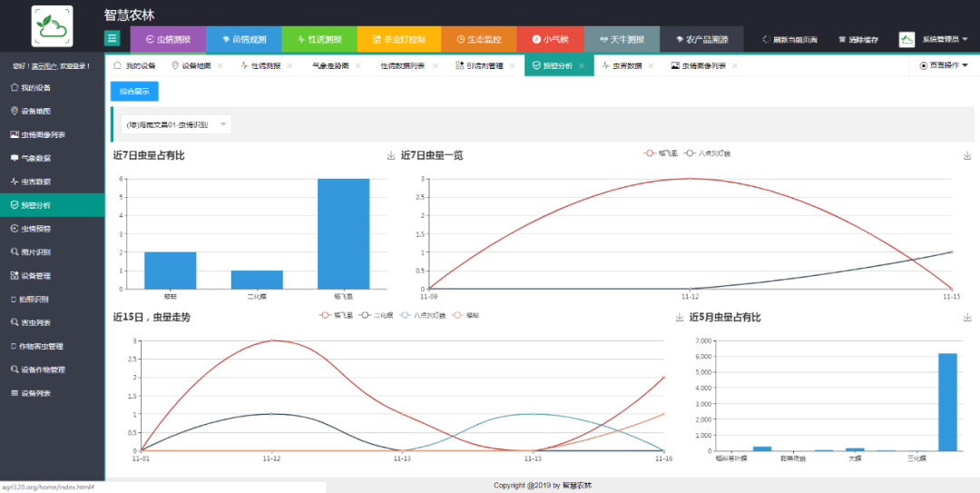
Task: Click the blue 综合展示 button
Action: pos(134,91)
